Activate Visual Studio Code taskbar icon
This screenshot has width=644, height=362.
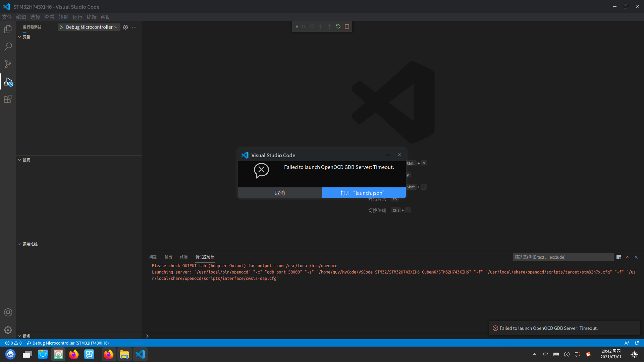(x=140, y=354)
